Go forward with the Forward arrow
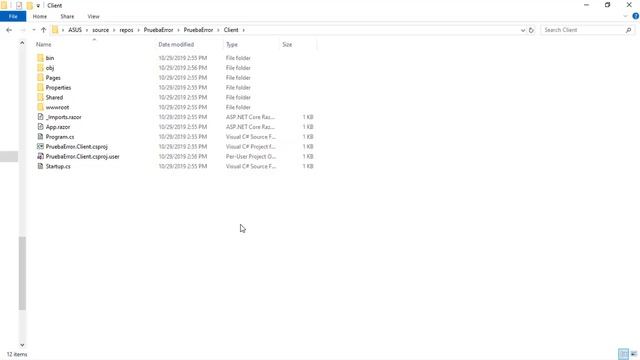 [x=23, y=30]
